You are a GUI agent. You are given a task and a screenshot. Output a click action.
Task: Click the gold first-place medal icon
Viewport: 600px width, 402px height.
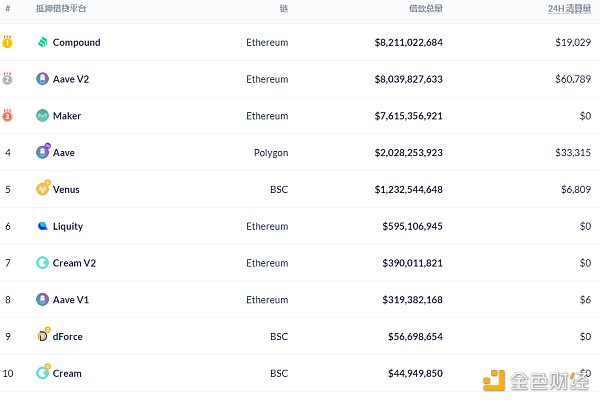click(8, 42)
